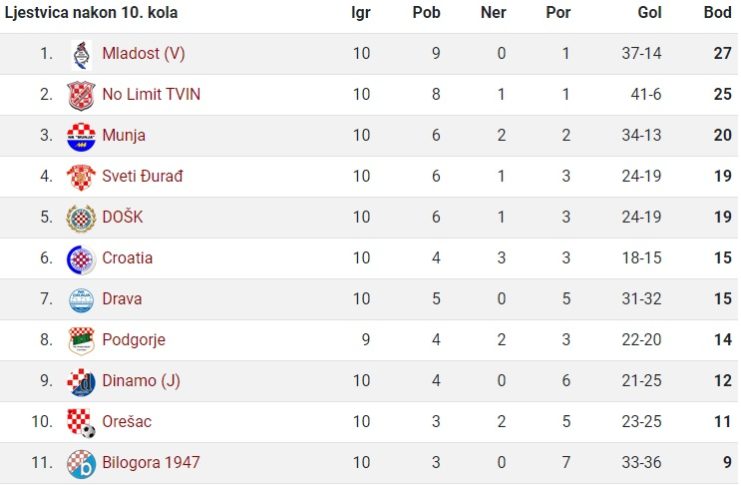Click the Podgorje club crest
Image resolution: width=741 pixels, height=486 pixels.
(x=81, y=340)
